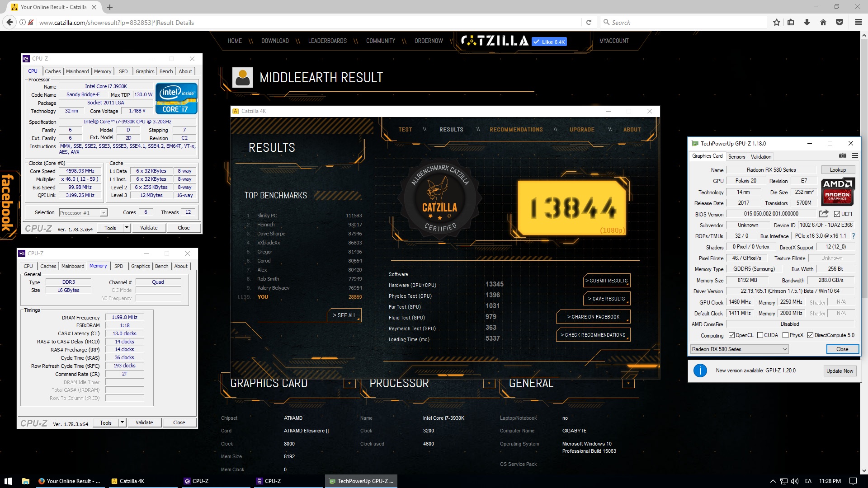The height and width of the screenshot is (488, 868).
Task: Click Check Recommendations button
Action: tap(593, 335)
